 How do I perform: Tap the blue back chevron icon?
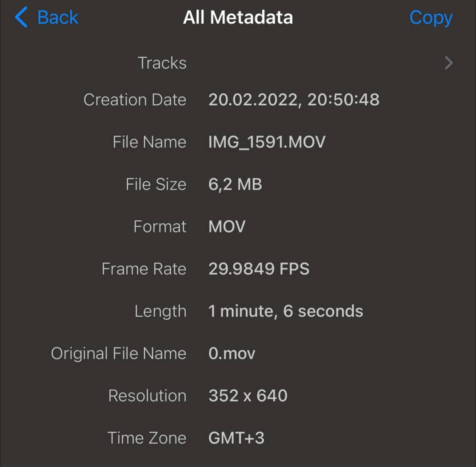[21, 17]
